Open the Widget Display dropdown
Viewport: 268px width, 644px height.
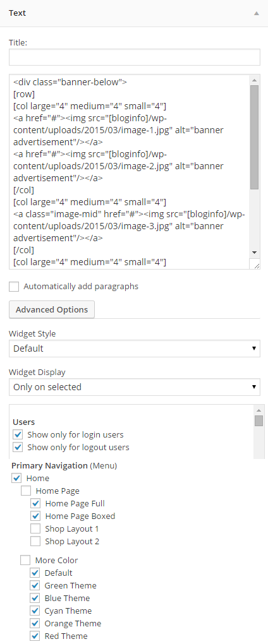click(x=135, y=387)
